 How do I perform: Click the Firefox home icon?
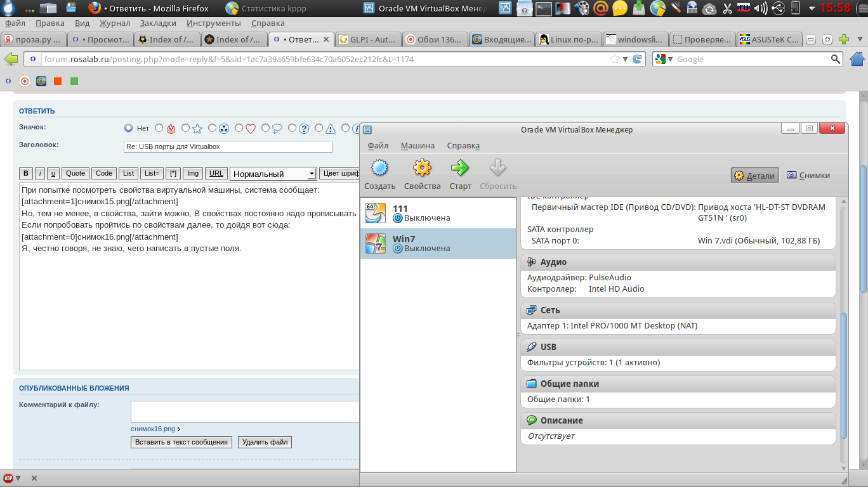(857, 59)
